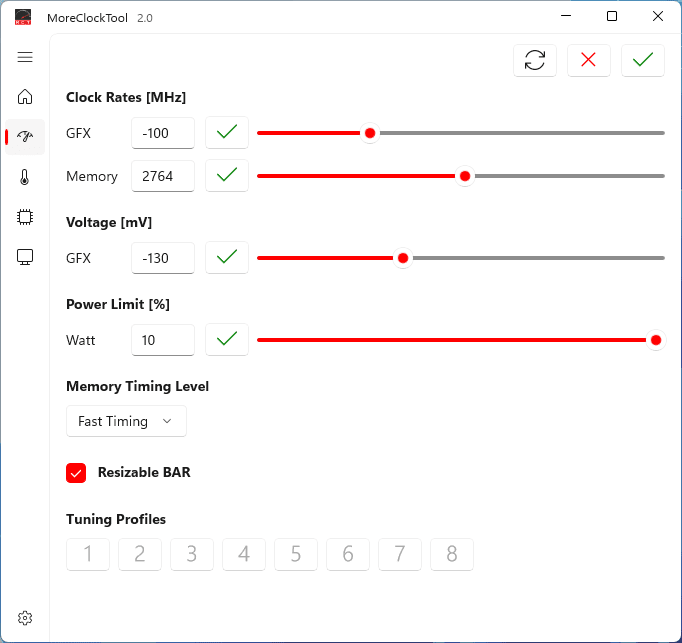Screen dimensions: 682x643
Task: Open the hamburger navigation menu
Action: 25,57
